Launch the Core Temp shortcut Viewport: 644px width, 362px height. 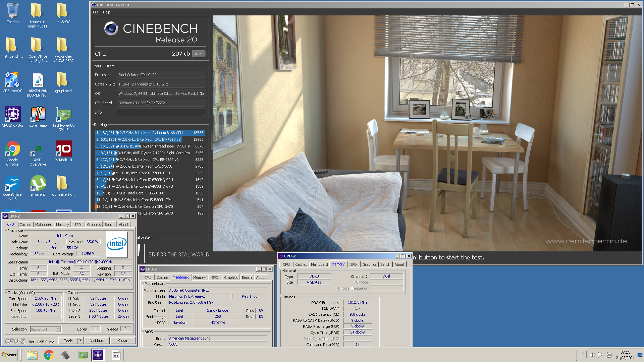coord(38,117)
